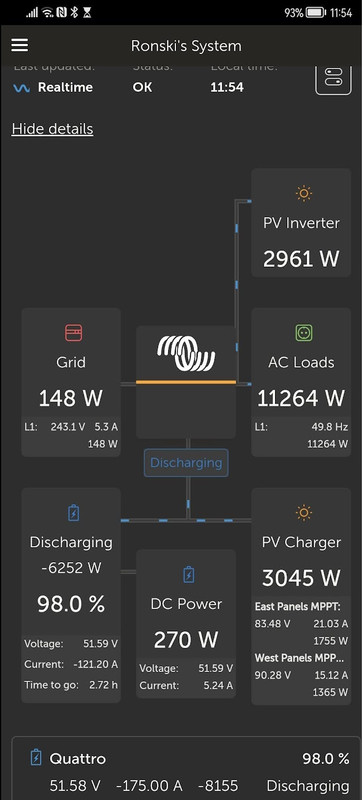This screenshot has height=800, width=363.
Task: Tap the 11:54 local time value
Action: [x=227, y=87]
